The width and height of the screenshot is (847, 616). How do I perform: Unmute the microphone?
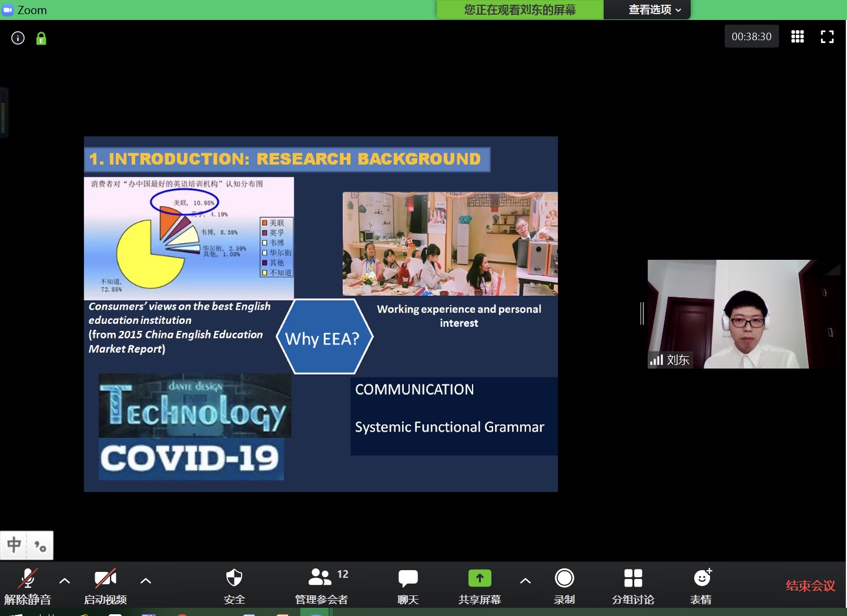coord(28,584)
